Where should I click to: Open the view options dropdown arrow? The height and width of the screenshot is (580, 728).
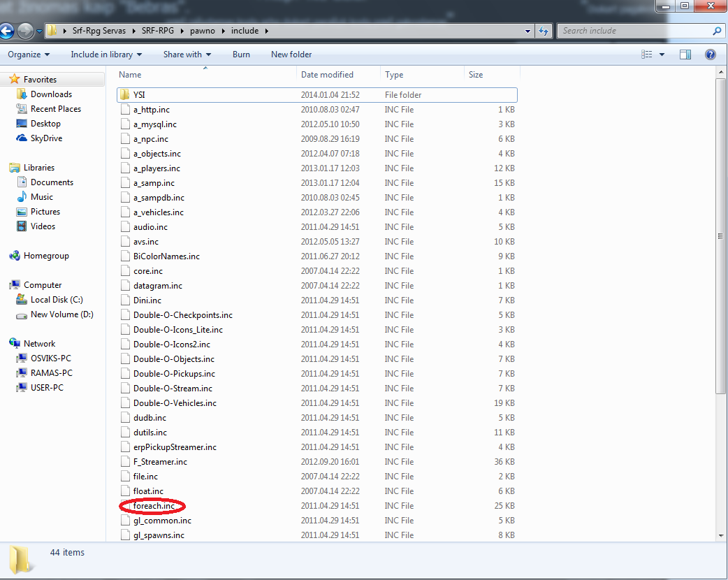[x=662, y=55]
